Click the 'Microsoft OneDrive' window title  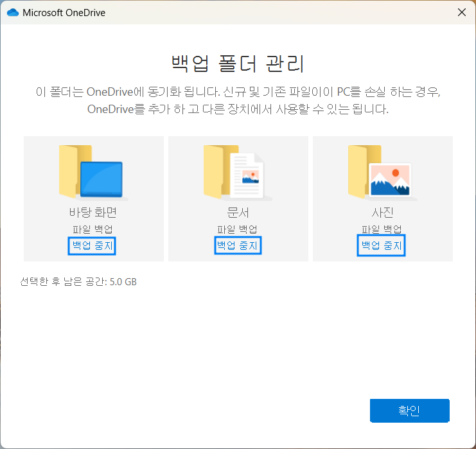(x=64, y=13)
